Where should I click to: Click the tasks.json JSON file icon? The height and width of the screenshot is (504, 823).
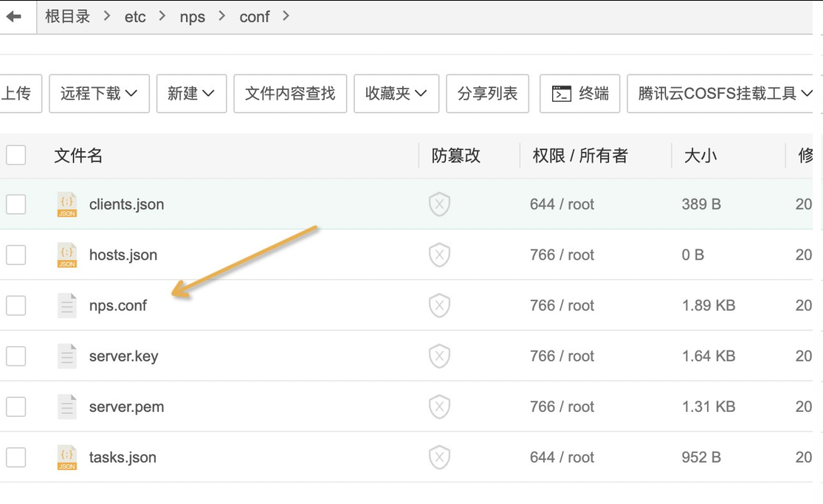(67, 458)
